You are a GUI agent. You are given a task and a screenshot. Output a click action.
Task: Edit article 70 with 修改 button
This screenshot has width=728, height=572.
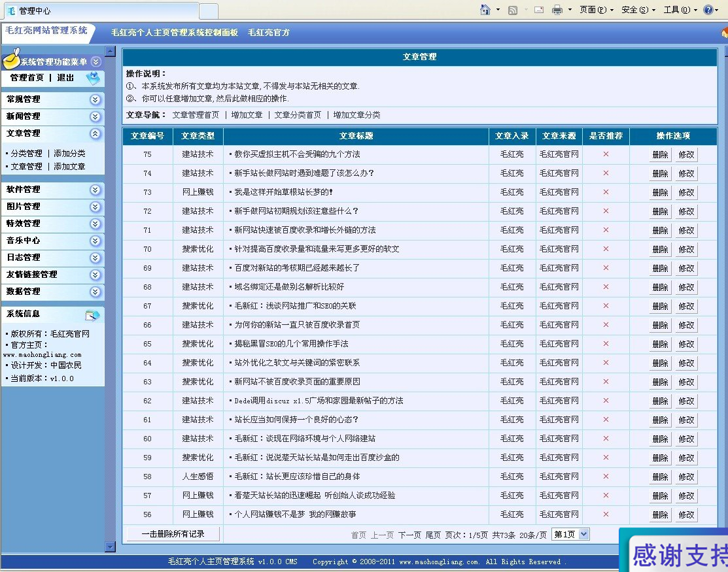click(x=686, y=250)
